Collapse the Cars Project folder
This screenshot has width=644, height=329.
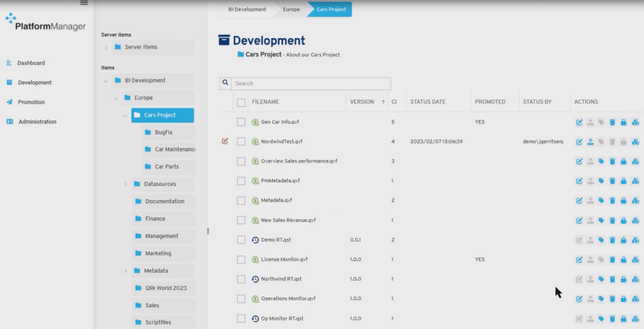(x=125, y=115)
